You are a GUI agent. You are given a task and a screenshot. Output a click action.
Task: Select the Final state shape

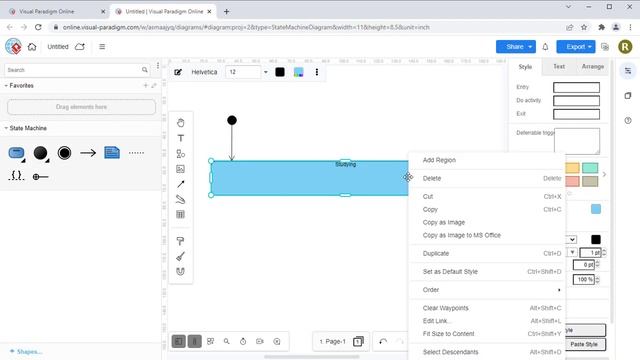[64, 153]
